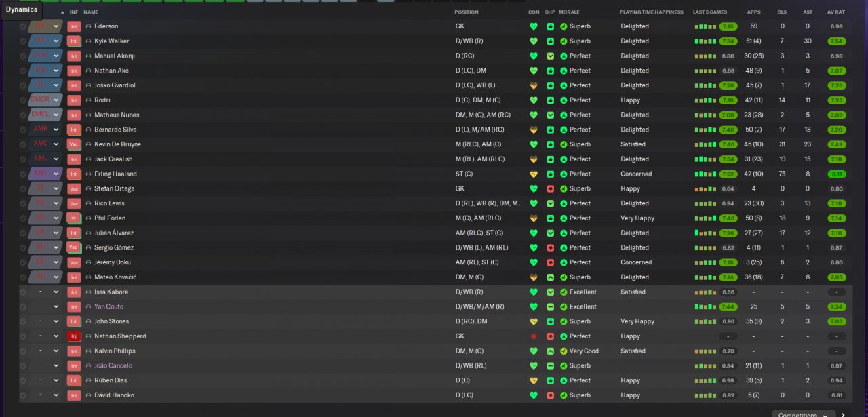Tick the selection circle for Kyle Walker
The image size is (868, 417).
point(23,41)
